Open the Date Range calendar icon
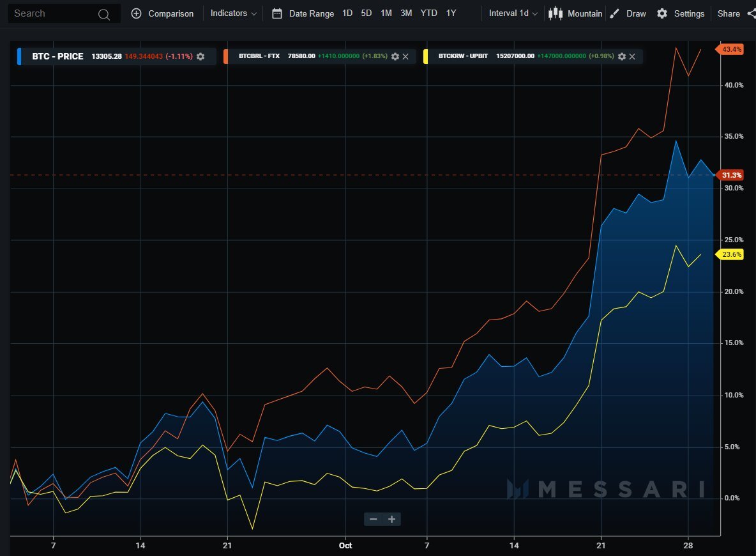The height and width of the screenshot is (556, 756). coord(276,13)
